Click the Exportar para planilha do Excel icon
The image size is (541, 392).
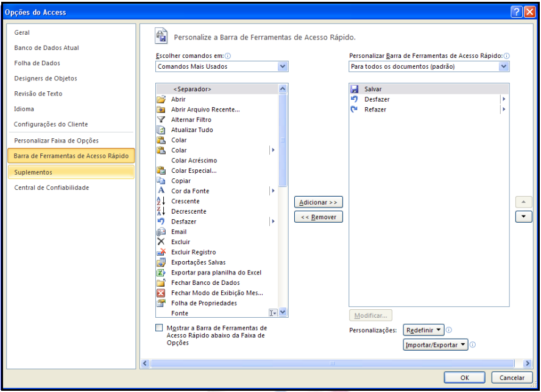(161, 273)
